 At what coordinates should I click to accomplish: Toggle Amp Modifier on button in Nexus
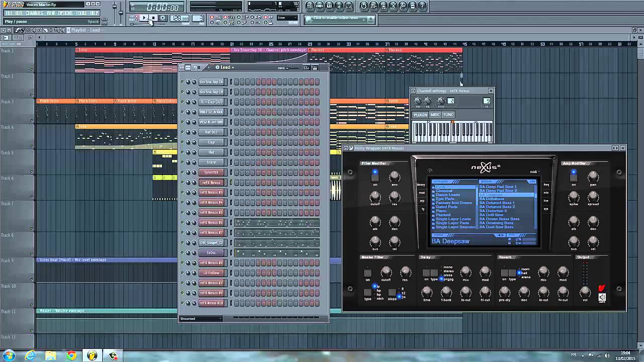point(574,178)
